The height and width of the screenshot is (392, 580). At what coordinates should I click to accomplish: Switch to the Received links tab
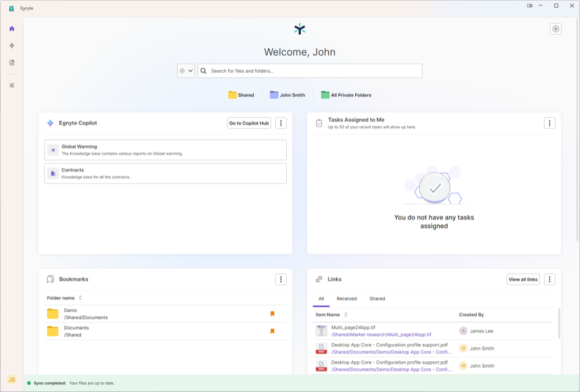tap(347, 299)
